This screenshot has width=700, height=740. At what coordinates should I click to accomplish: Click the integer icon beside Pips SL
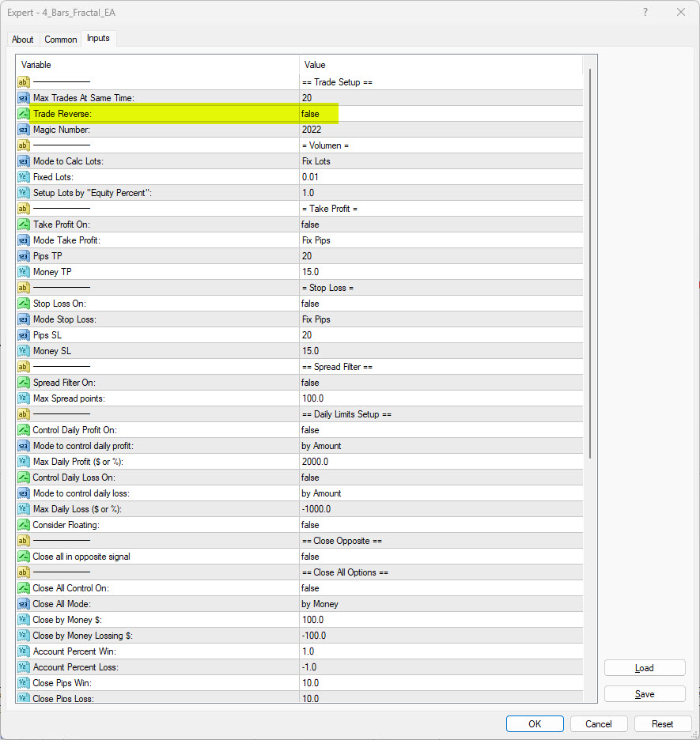click(x=24, y=335)
